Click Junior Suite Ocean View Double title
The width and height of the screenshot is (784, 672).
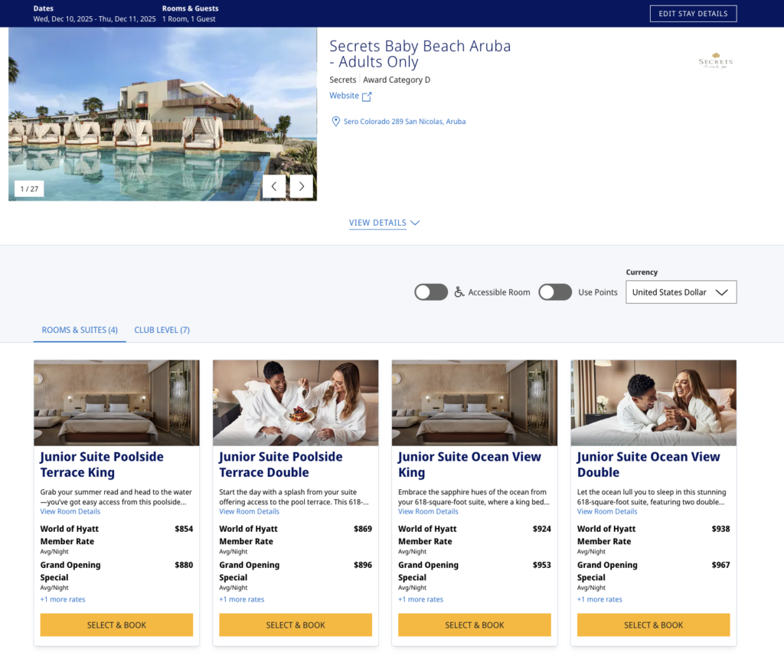point(648,465)
